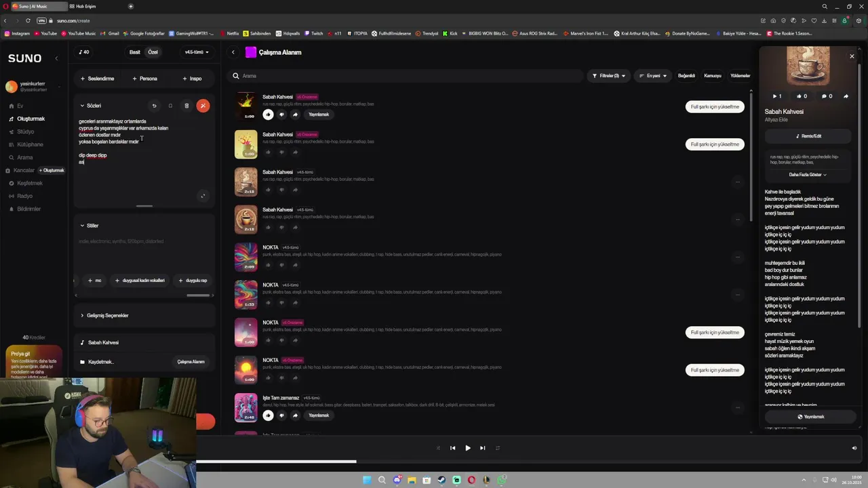Click the 40 credits counter
This screenshot has width=868, height=488.
(x=84, y=52)
